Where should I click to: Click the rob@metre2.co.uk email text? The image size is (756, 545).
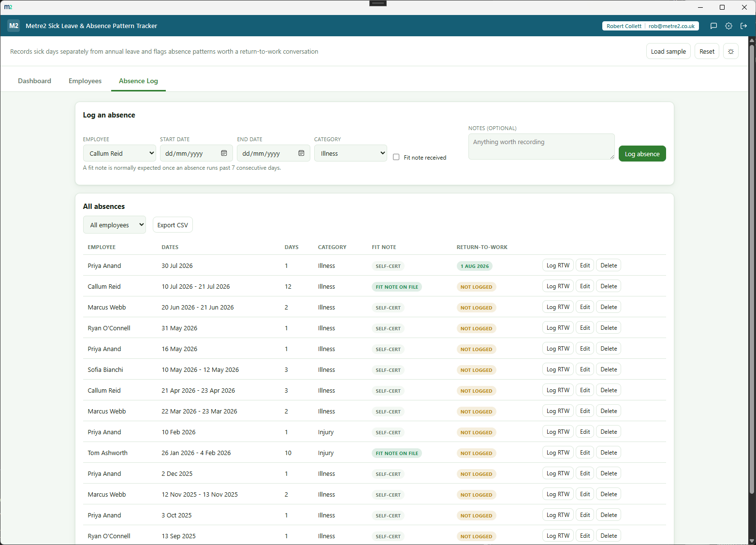point(671,26)
